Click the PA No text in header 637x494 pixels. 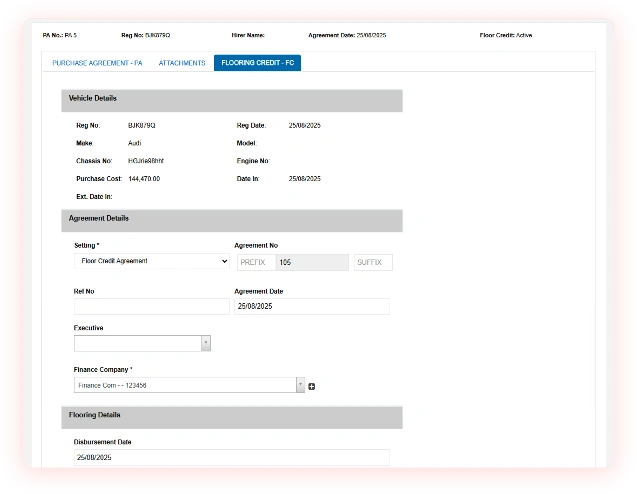pyautogui.click(x=60, y=35)
